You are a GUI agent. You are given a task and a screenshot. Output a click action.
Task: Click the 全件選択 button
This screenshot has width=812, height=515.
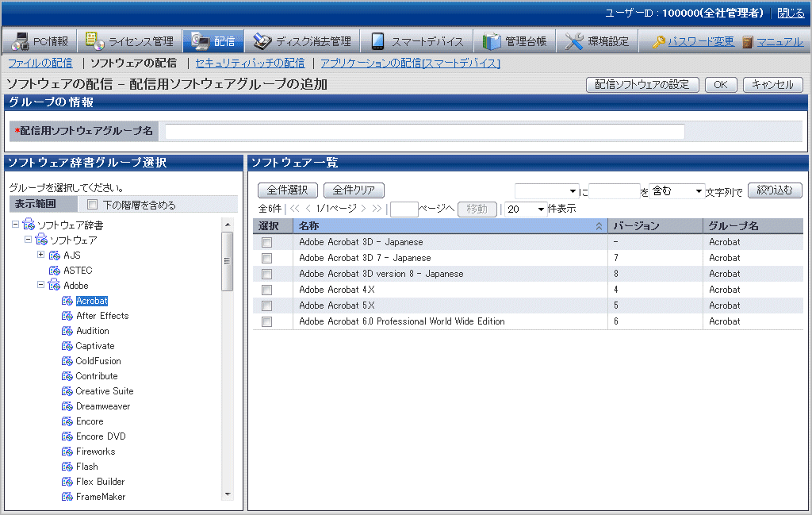click(287, 190)
